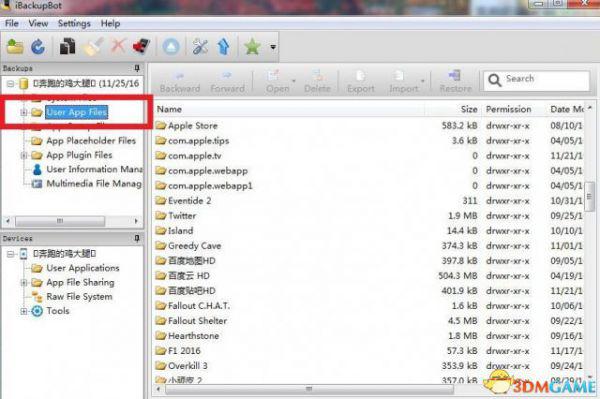
Task: Open the Settings menu
Action: tap(74, 24)
